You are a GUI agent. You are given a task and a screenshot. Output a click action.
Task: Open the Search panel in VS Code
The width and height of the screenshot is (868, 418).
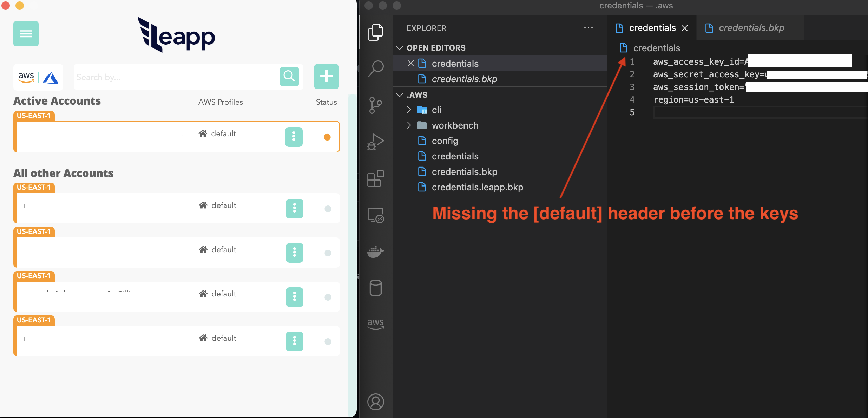[376, 68]
